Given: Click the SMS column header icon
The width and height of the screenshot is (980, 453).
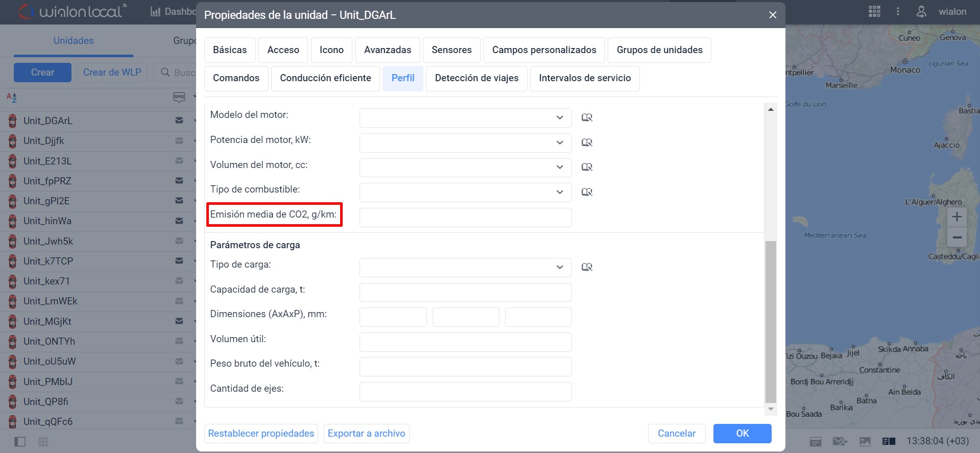Looking at the screenshot, I should coord(179,97).
